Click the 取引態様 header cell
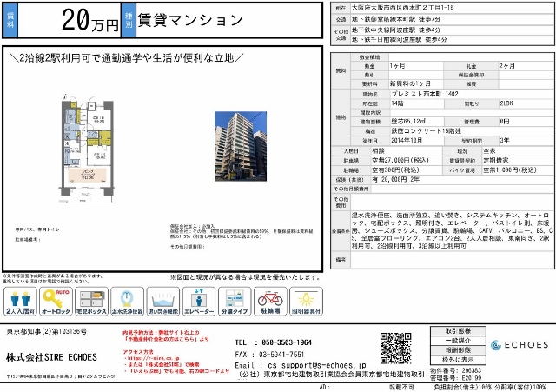The width and height of the screenshot is (556, 392). [462, 331]
